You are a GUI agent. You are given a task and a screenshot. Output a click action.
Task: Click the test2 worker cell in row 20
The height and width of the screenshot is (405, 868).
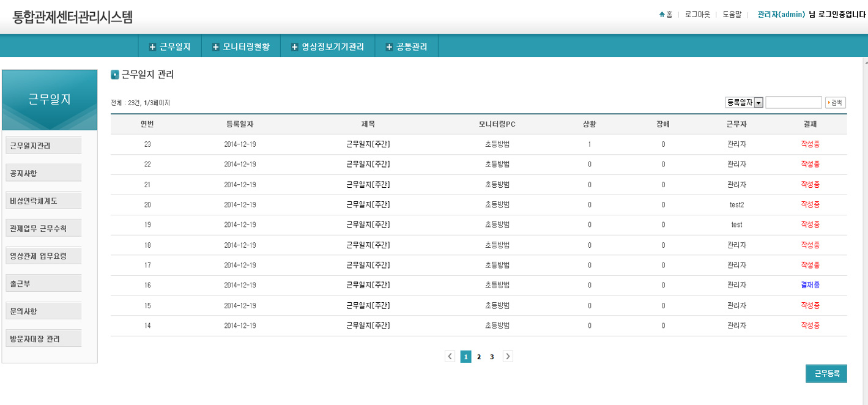737,205
